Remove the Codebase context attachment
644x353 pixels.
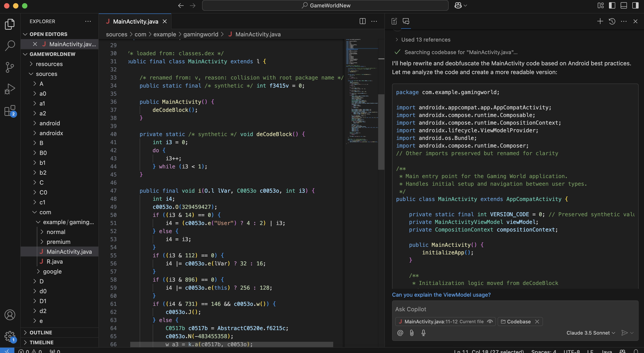[x=537, y=322]
